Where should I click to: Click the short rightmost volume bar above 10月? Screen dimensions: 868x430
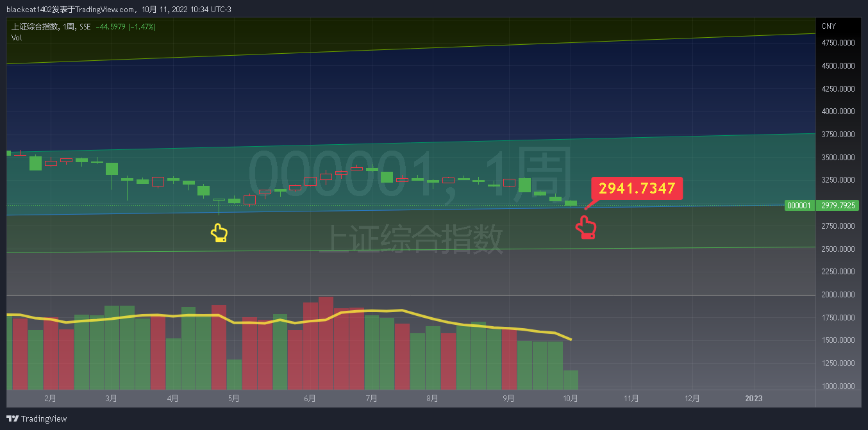coord(571,380)
